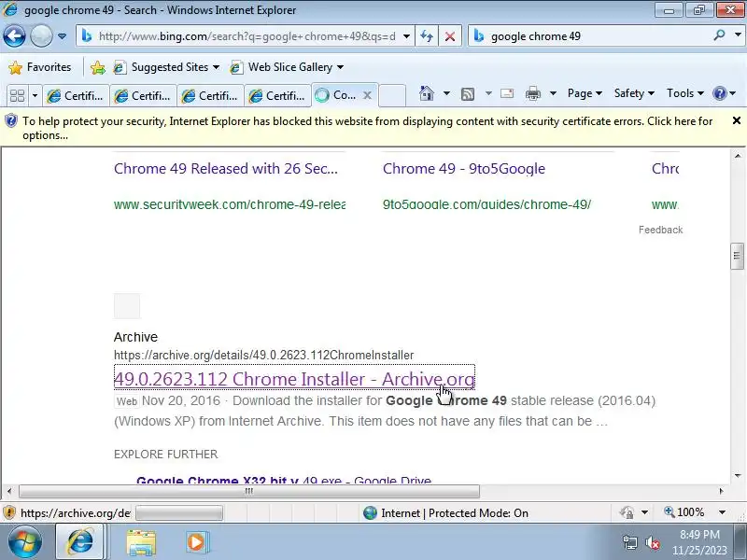Switch to the first Certifi... tab

tap(76, 96)
